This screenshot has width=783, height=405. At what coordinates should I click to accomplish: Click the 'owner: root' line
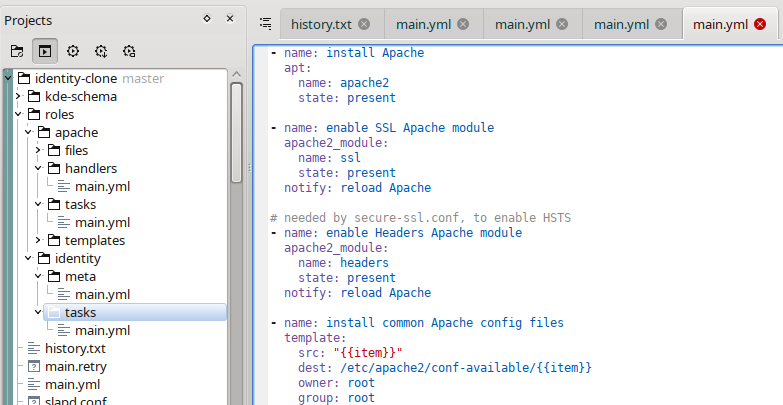(x=337, y=382)
